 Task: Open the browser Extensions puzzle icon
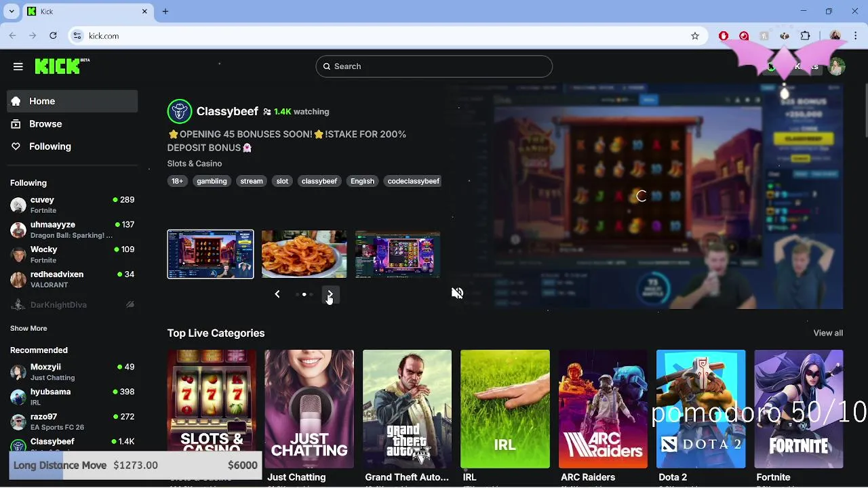click(806, 36)
